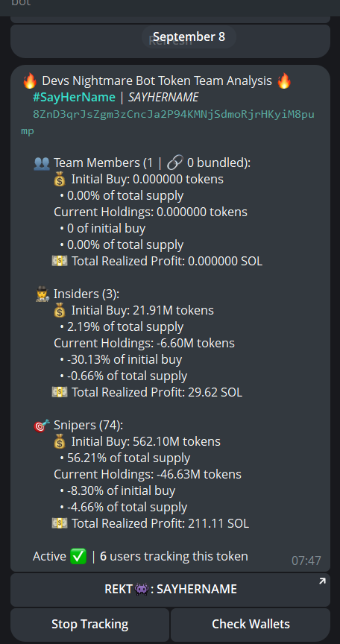Viewport: 340px width, 644px height.
Task: Click cash icon beside Snipers Realized Profit
Action: pos(60,524)
